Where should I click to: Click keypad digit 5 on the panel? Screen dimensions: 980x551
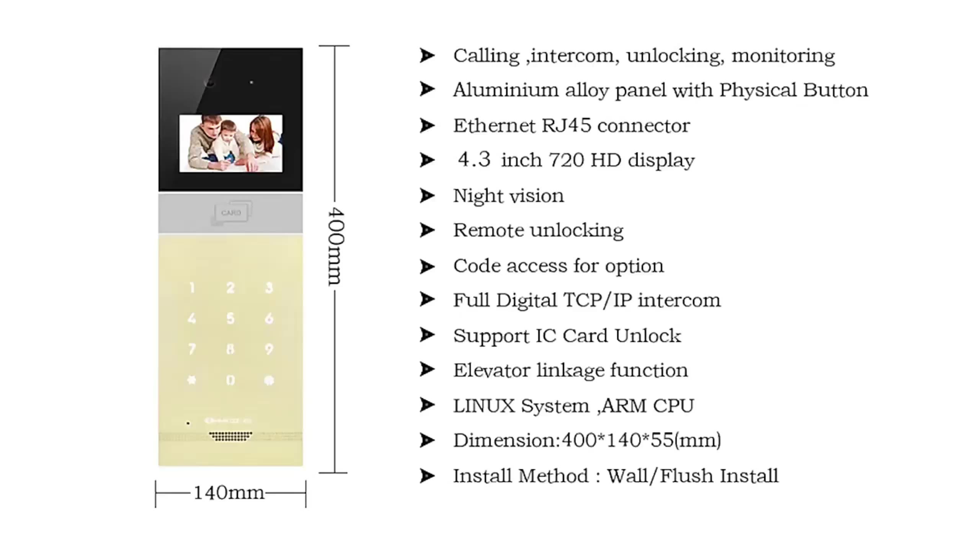pyautogui.click(x=229, y=318)
